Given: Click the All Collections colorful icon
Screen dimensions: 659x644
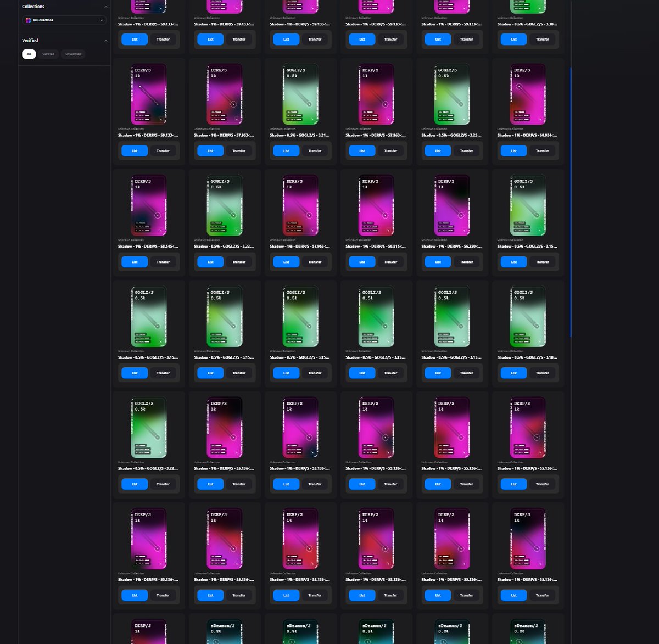Looking at the screenshot, I should (28, 20).
